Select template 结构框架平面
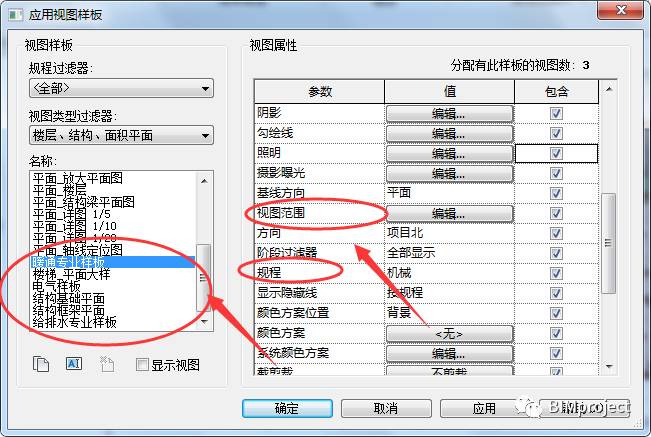This screenshot has width=651, height=437. [69, 310]
